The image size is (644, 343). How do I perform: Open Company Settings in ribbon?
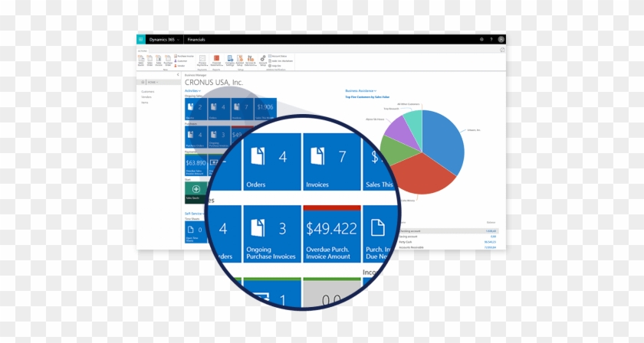pyautogui.click(x=230, y=60)
